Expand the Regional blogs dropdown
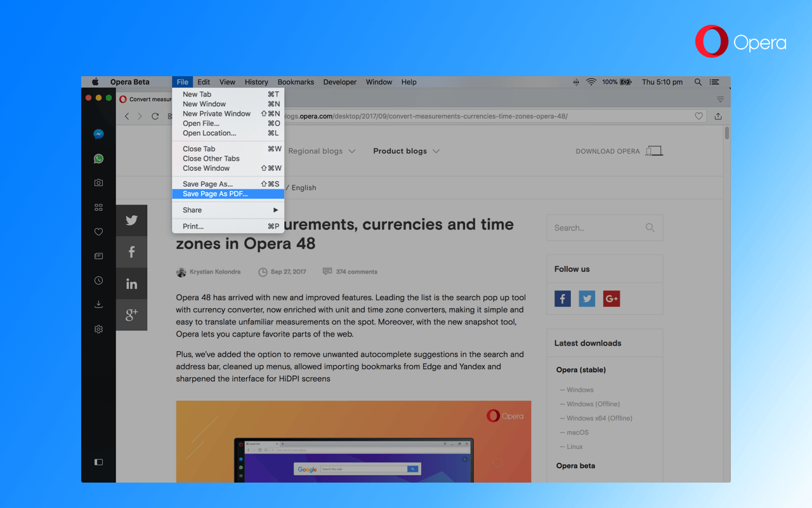The image size is (812, 508). [322, 151]
